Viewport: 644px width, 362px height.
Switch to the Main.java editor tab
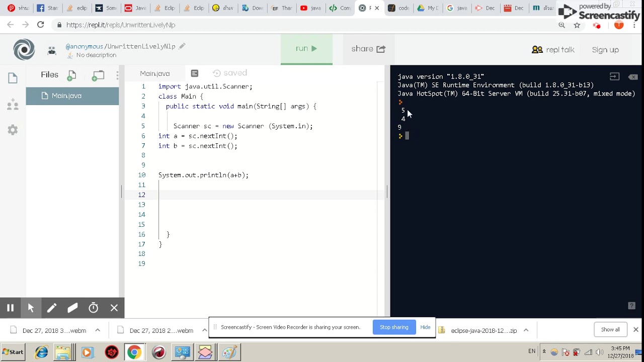point(155,73)
